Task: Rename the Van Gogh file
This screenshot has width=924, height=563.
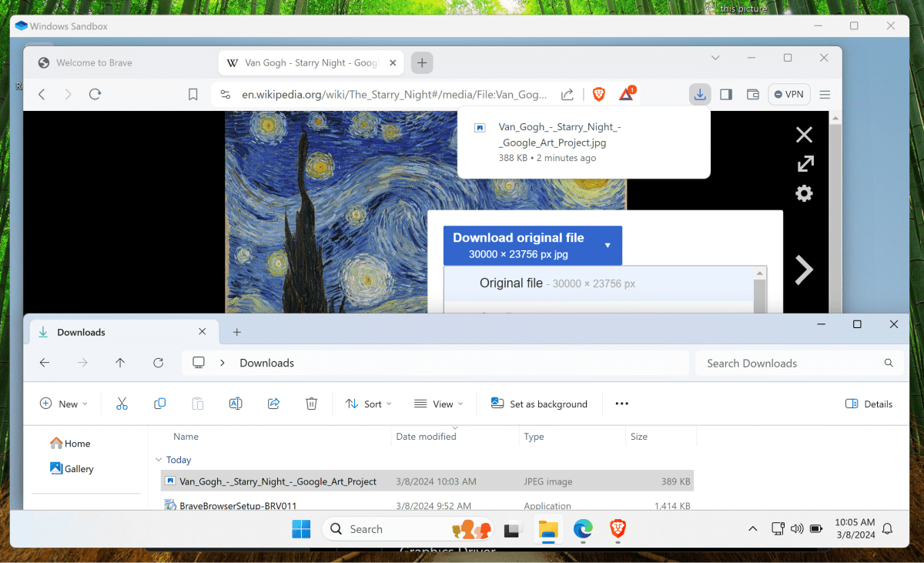Action: (x=236, y=403)
